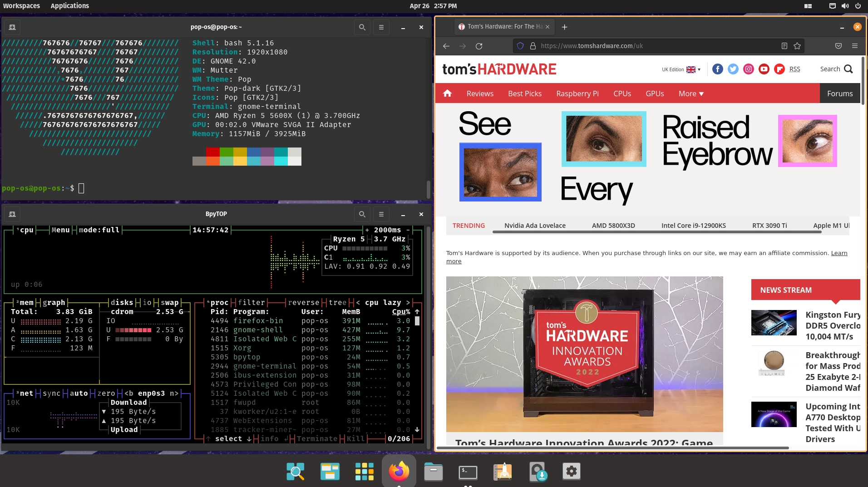Click the site Search magnifier icon
The width and height of the screenshot is (868, 487).
pyautogui.click(x=848, y=69)
